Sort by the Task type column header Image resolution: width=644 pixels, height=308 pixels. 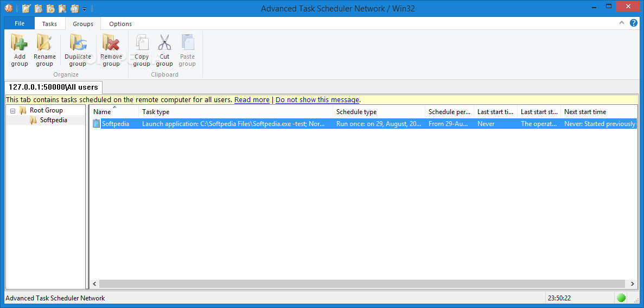coord(236,111)
